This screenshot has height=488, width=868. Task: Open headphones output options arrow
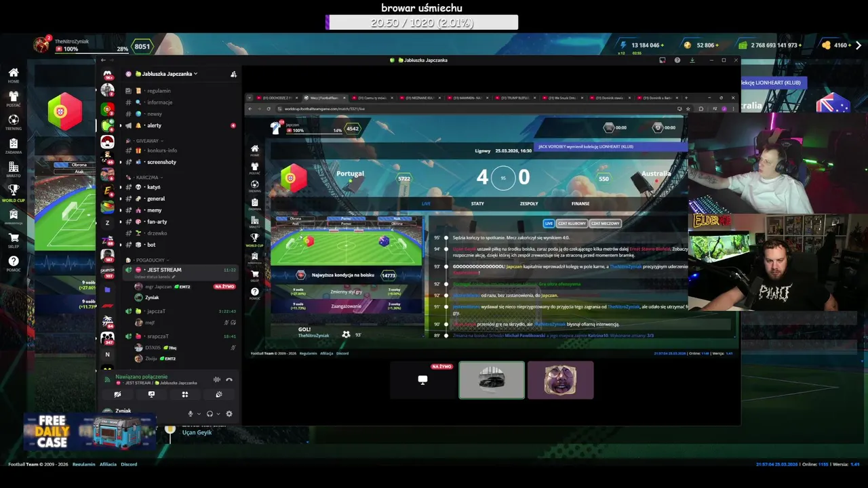218,413
